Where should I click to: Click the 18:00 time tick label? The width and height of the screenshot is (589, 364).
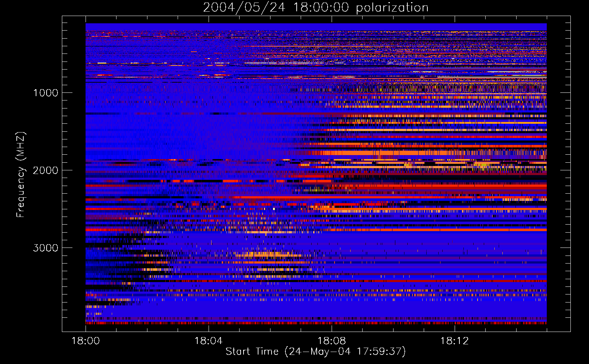pos(86,341)
